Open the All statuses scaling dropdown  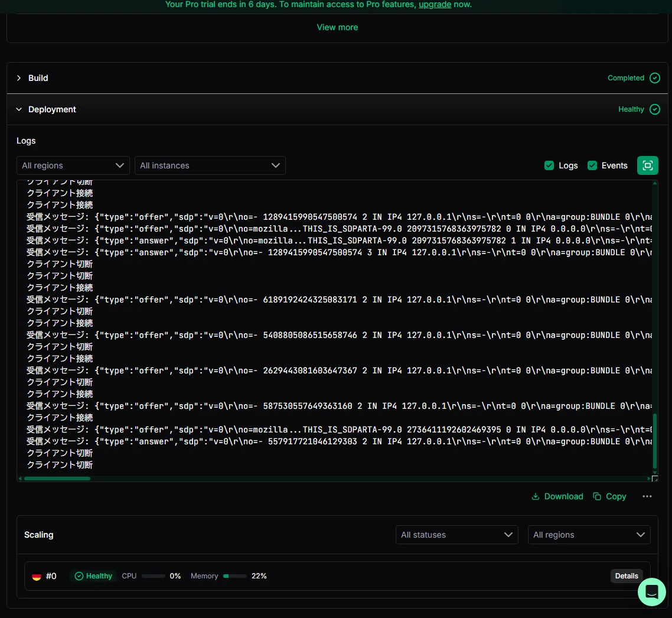coord(456,535)
